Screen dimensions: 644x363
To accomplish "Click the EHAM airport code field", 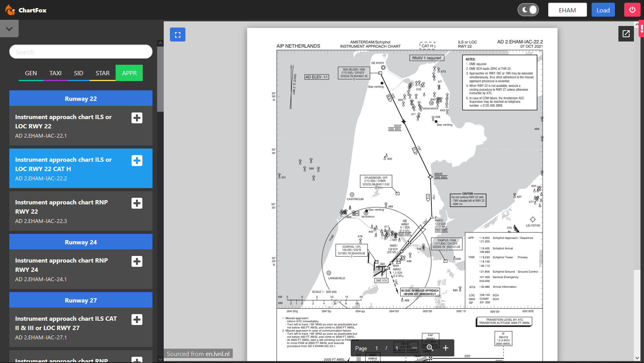I will pyautogui.click(x=567, y=10).
